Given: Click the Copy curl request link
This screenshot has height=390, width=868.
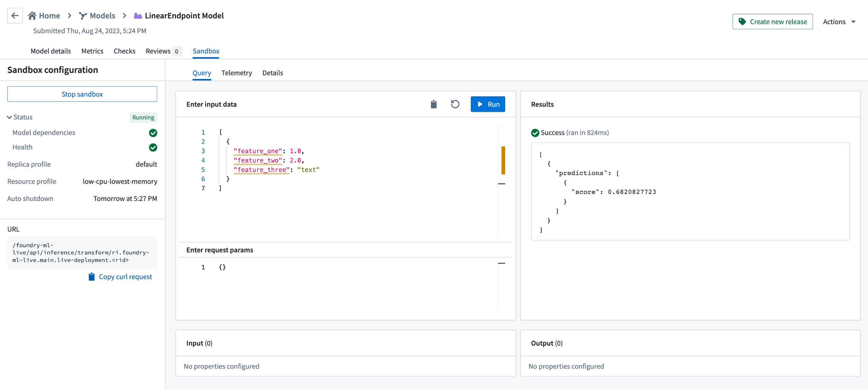Looking at the screenshot, I should (119, 277).
